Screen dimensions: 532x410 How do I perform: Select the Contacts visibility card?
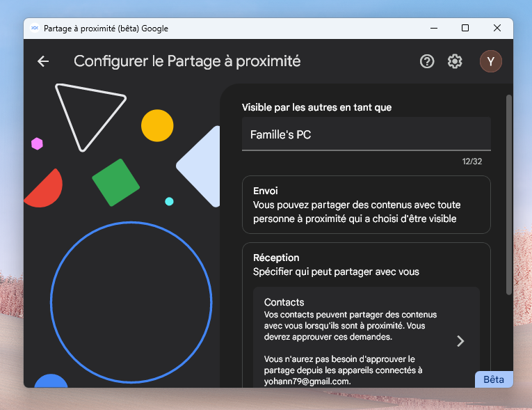click(x=366, y=338)
